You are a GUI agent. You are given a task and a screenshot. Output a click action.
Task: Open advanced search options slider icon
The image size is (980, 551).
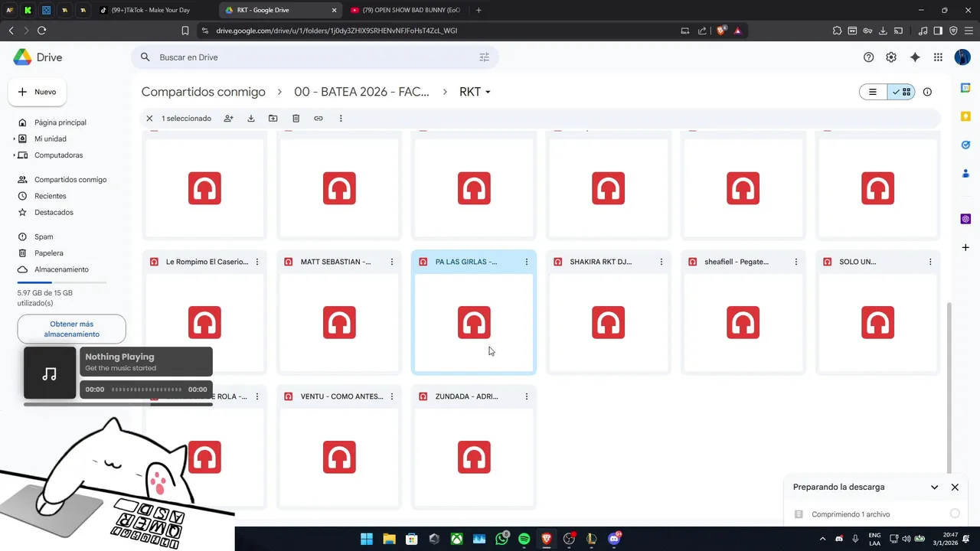pos(484,57)
